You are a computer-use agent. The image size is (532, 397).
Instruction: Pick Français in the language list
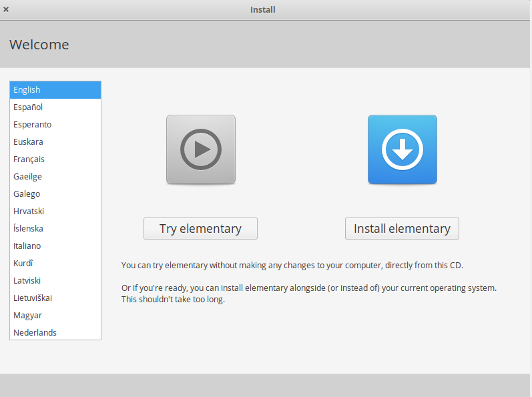[55, 159]
